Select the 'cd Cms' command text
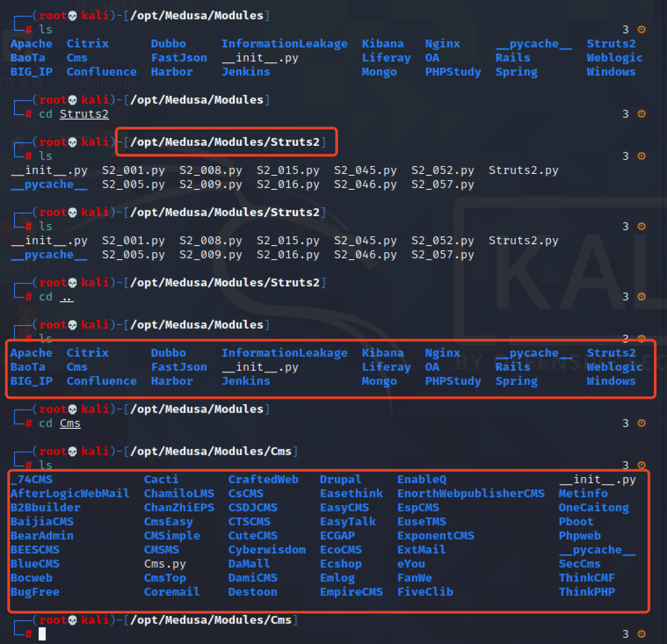 [x=59, y=423]
